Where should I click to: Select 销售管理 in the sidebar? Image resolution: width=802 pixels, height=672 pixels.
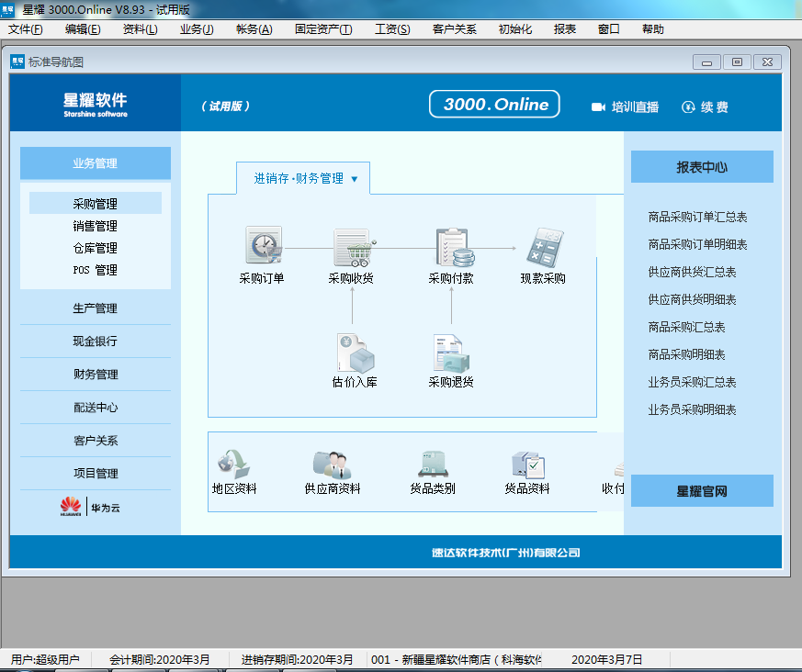coord(96,226)
